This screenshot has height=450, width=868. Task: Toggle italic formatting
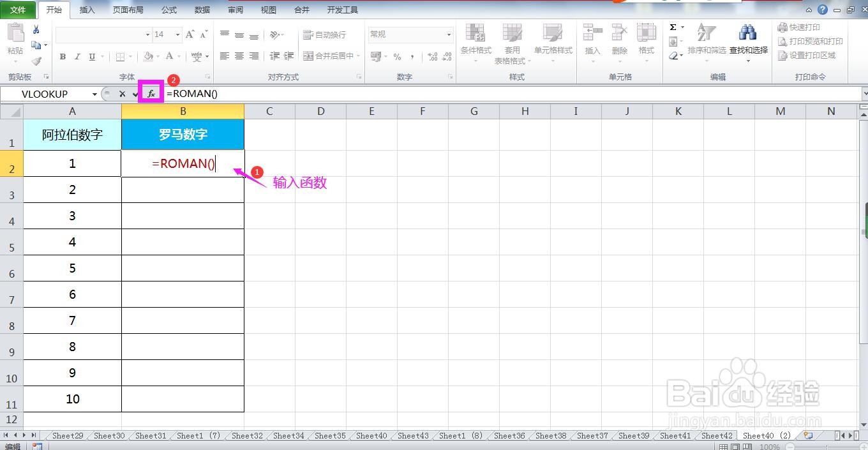[x=77, y=57]
